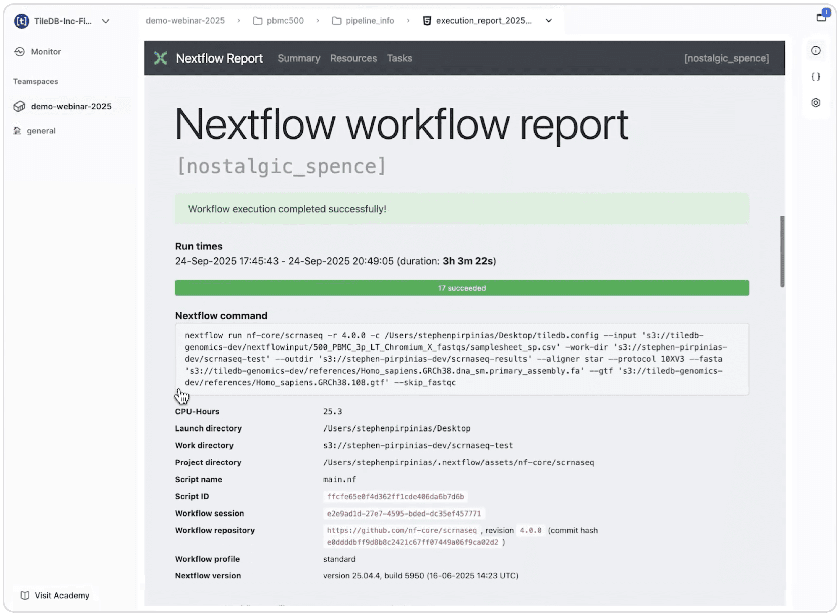This screenshot has height=616, width=840.
Task: Go to the Tasks section tab
Action: 399,58
